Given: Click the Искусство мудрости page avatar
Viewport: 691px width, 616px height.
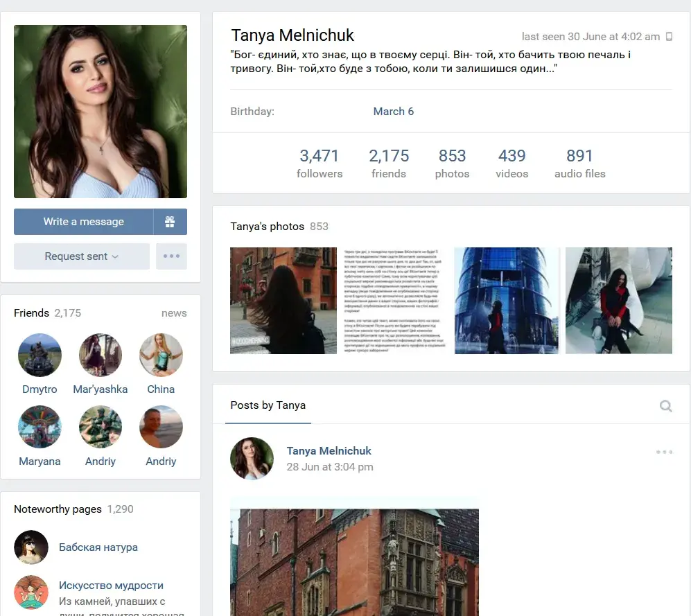Looking at the screenshot, I should click(x=31, y=592).
